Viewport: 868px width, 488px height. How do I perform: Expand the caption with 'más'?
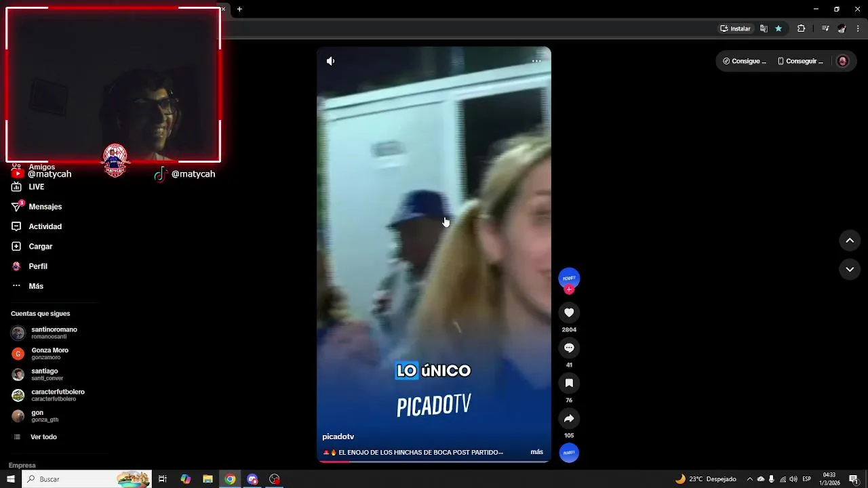(537, 452)
